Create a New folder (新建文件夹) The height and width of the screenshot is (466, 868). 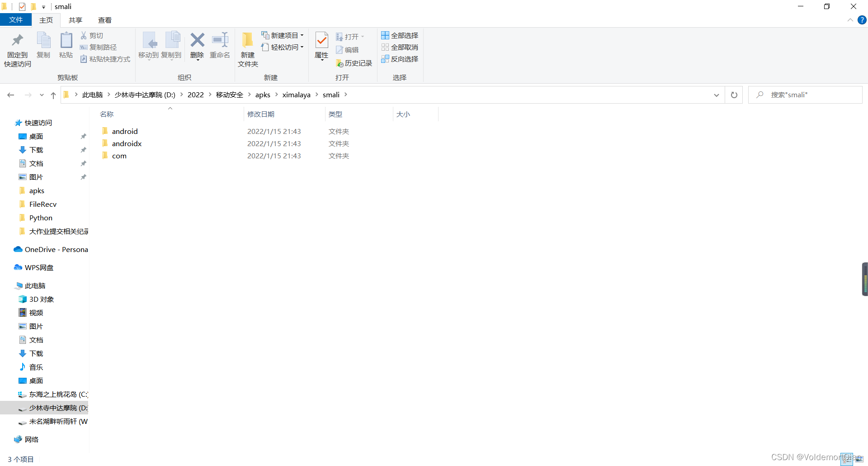click(248, 50)
